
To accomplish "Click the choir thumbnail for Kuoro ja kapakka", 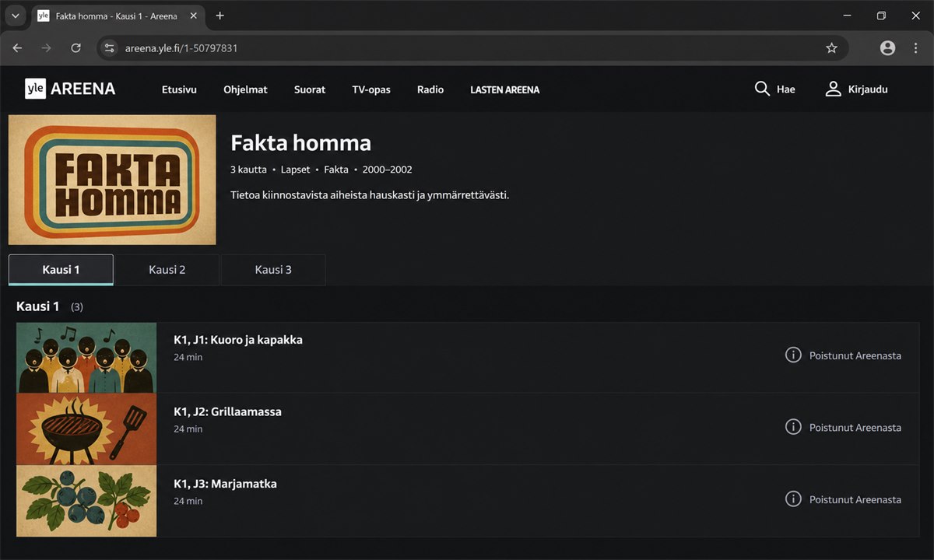I will point(86,358).
